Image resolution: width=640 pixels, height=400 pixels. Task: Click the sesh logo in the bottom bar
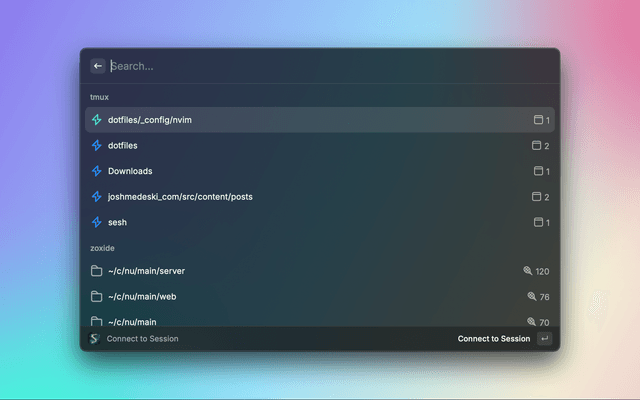click(x=95, y=339)
